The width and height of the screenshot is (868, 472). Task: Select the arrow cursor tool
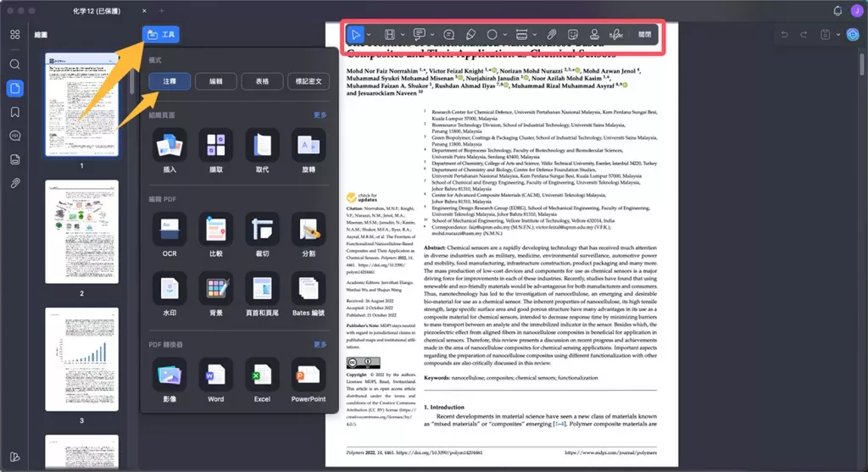(355, 34)
